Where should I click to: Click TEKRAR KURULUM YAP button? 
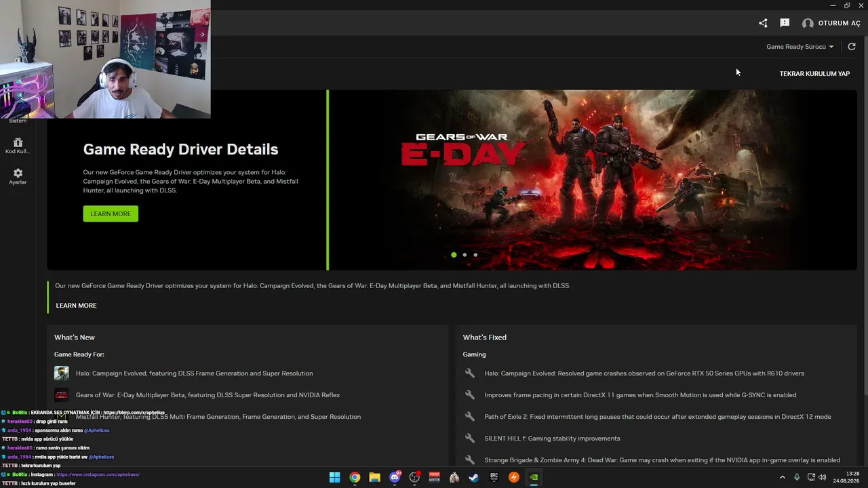click(x=814, y=73)
